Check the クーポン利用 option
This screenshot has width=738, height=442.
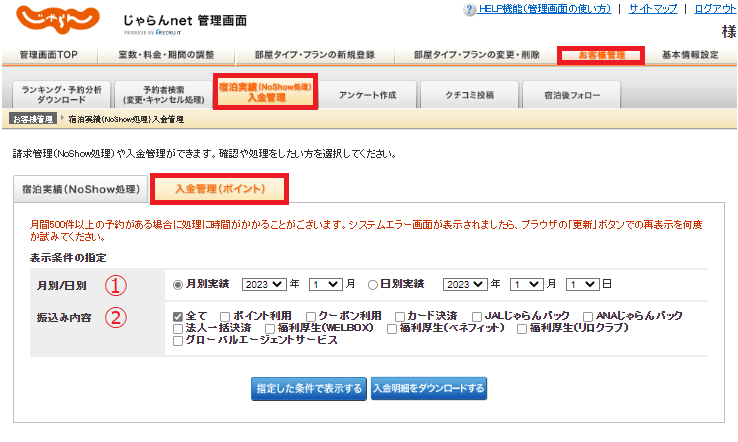pyautogui.click(x=310, y=316)
